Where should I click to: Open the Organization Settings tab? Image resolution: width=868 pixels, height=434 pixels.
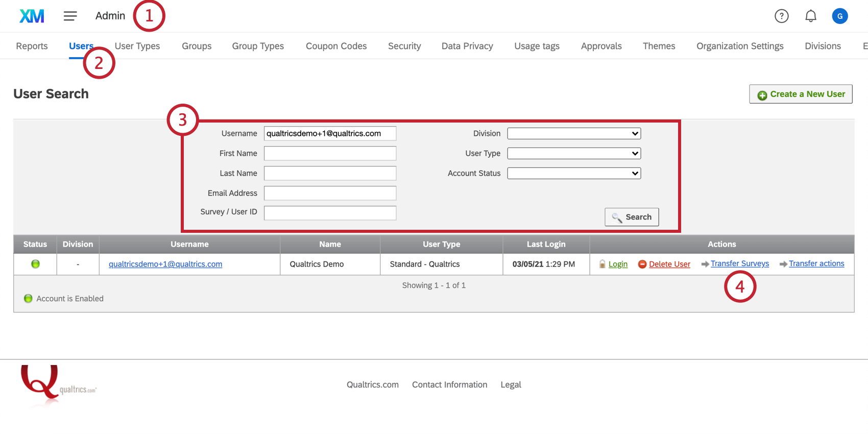tap(740, 46)
